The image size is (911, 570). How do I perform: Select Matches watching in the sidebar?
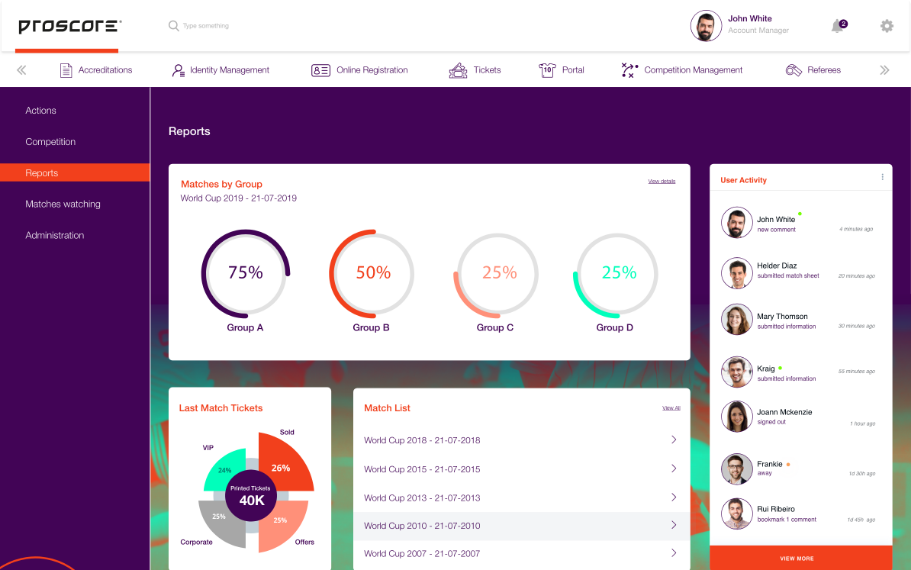click(63, 204)
